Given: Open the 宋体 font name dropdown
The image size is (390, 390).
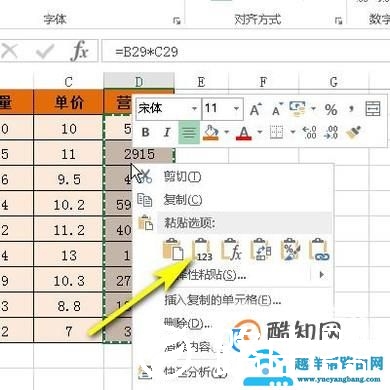Looking at the screenshot, I should 194,109.
